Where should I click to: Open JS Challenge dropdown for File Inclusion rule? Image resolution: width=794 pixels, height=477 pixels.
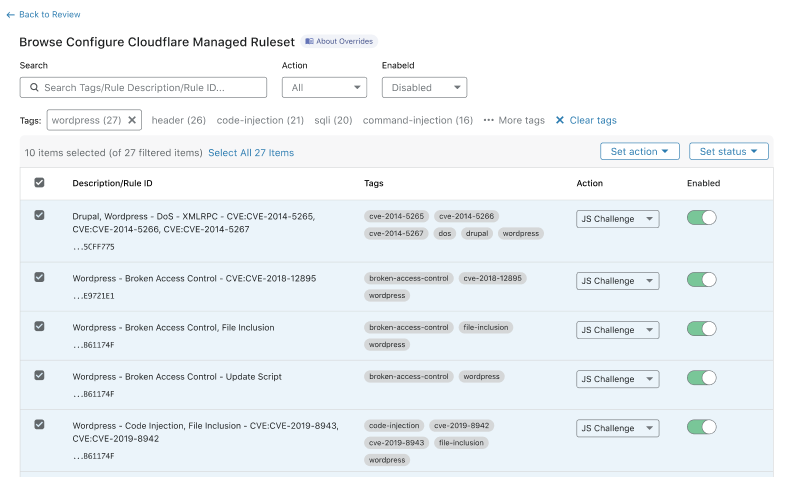617,330
